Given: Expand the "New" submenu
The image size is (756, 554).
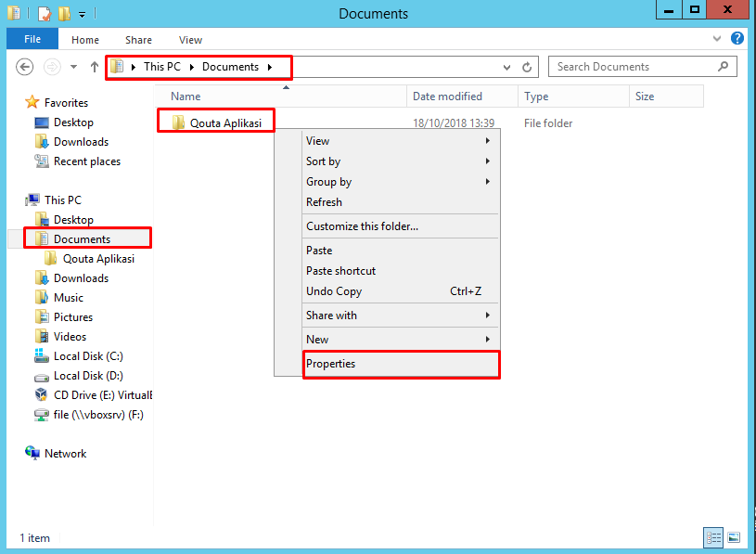Looking at the screenshot, I should (400, 340).
